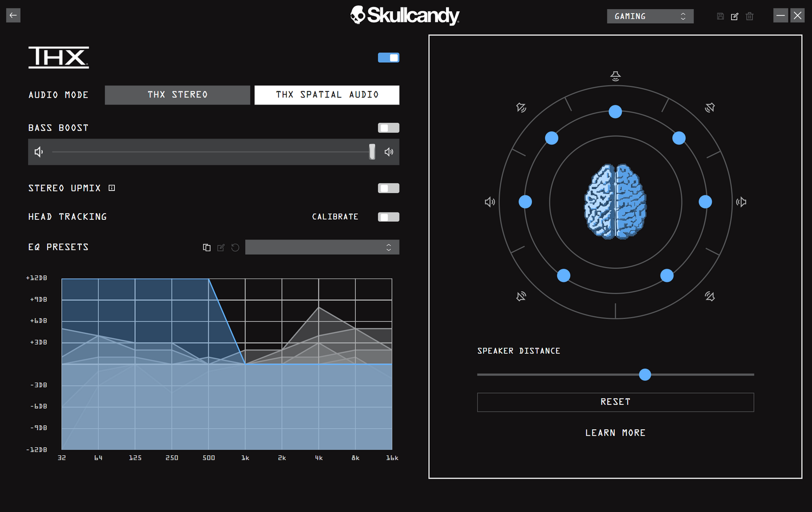Select the THX Spatial Audio mode
Image resolution: width=812 pixels, height=512 pixels.
[327, 95]
